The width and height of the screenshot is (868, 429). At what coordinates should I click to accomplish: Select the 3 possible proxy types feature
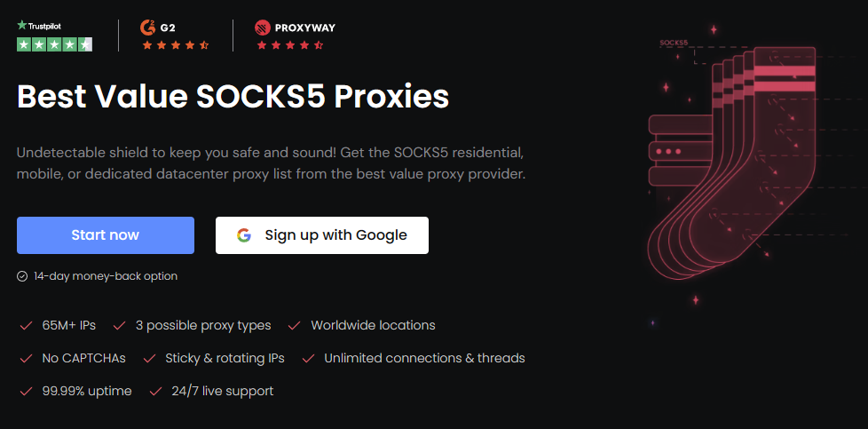pyautogui.click(x=202, y=325)
